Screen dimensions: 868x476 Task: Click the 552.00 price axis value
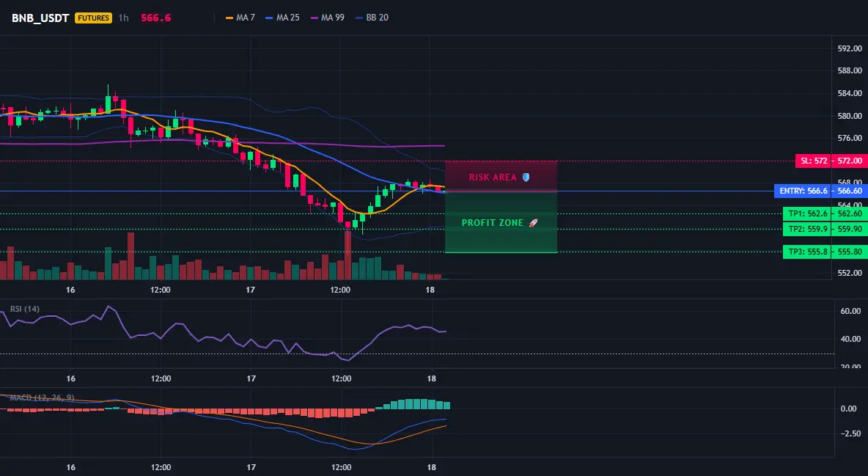[x=850, y=273]
